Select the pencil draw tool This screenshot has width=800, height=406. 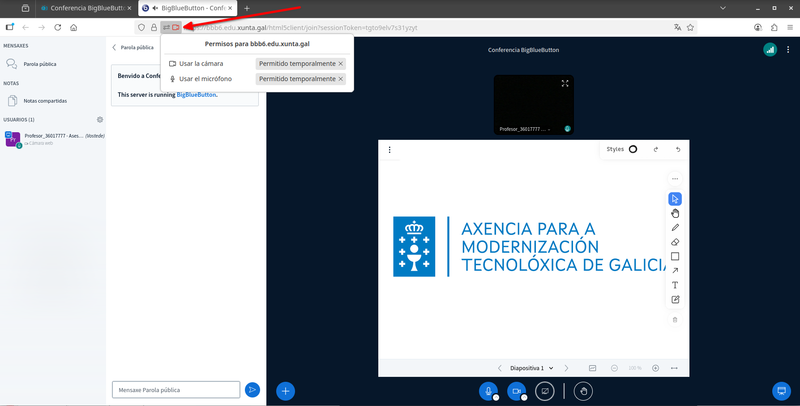[675, 227]
